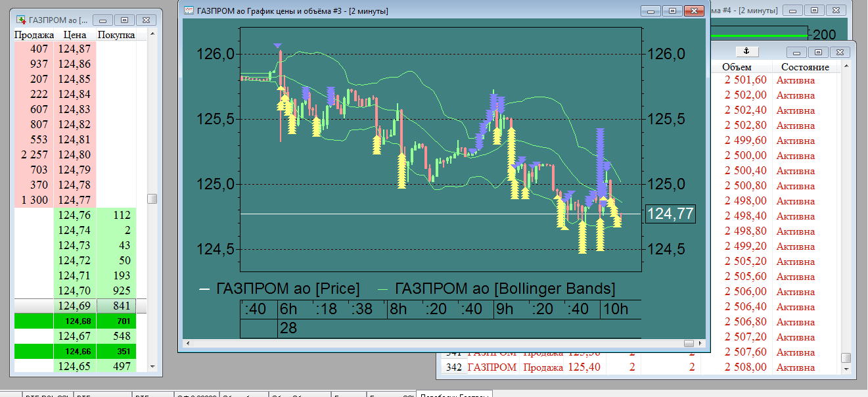Click the chart #4 [2 минуты] title bar
Screen dimensions: 868x397
tap(744, 11)
